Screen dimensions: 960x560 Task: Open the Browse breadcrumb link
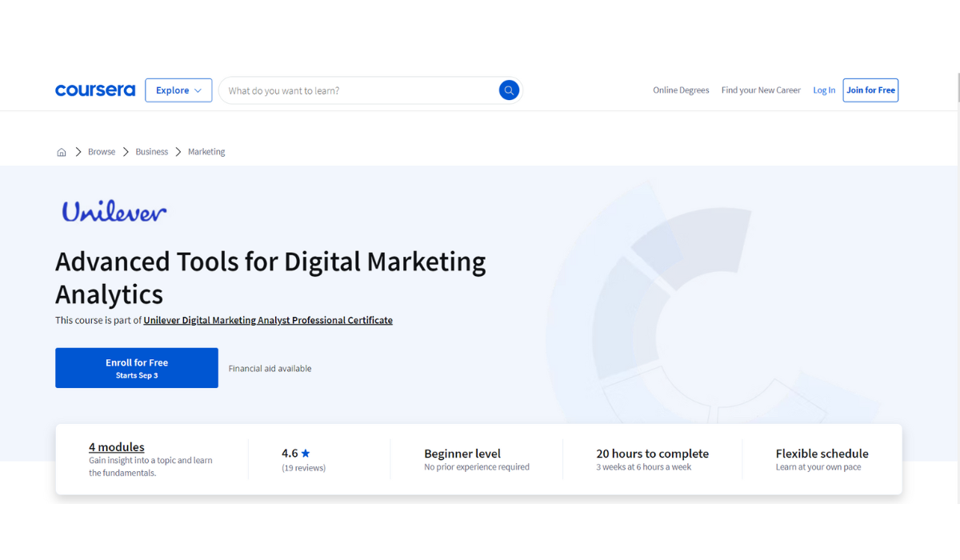click(x=102, y=152)
